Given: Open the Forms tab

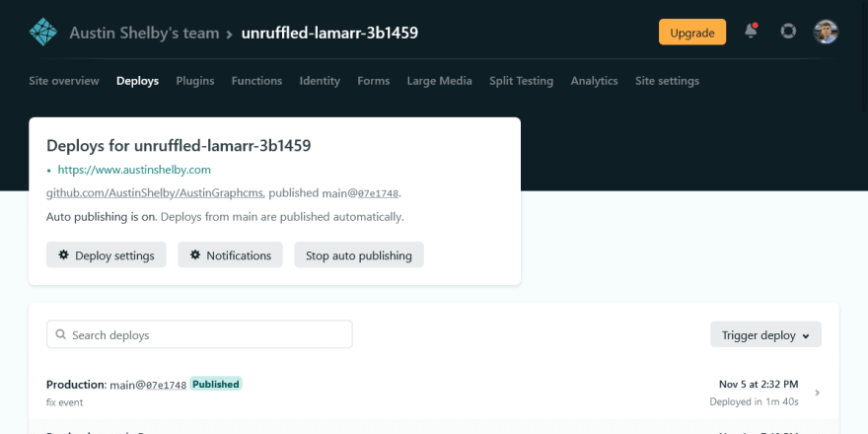Looking at the screenshot, I should [373, 81].
